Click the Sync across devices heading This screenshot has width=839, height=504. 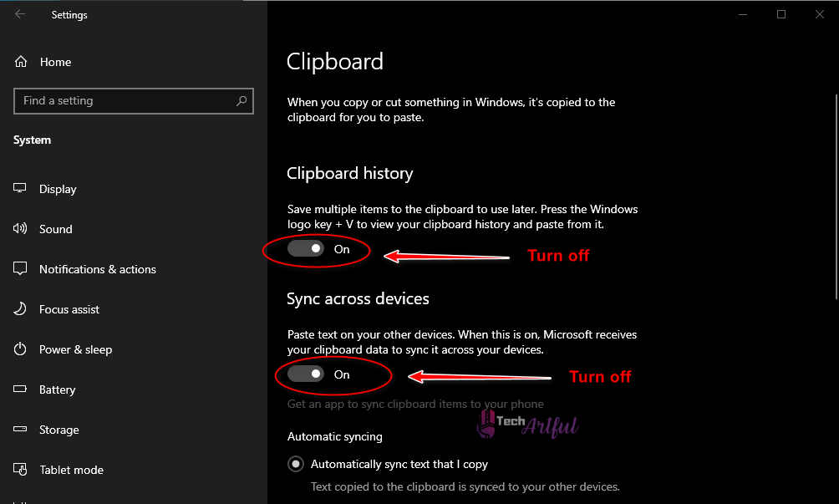[358, 298]
